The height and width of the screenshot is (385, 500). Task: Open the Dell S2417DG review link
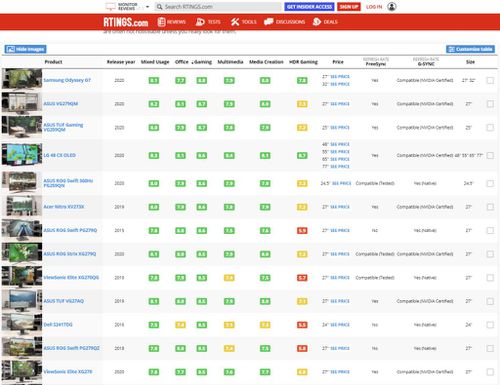point(58,325)
